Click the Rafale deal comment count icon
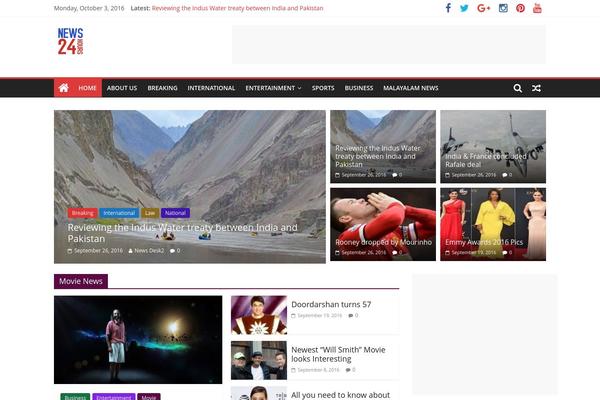Image resolution: width=600 pixels, height=400 pixels. (505, 175)
